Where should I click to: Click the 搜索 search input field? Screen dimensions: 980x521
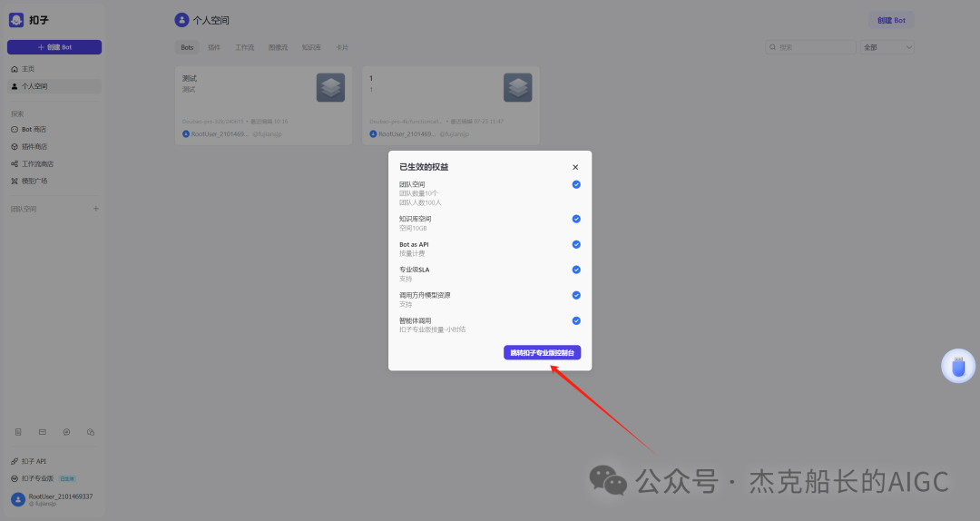point(810,47)
